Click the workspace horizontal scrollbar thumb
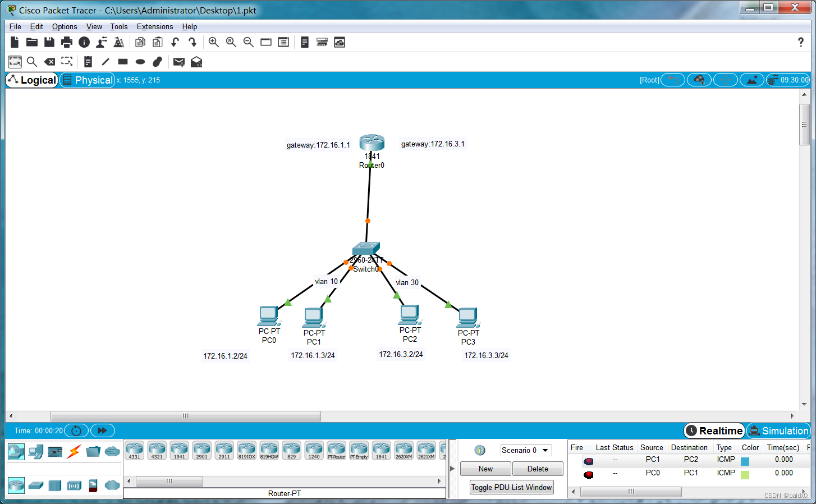Image resolution: width=816 pixels, height=504 pixels. pos(186,416)
